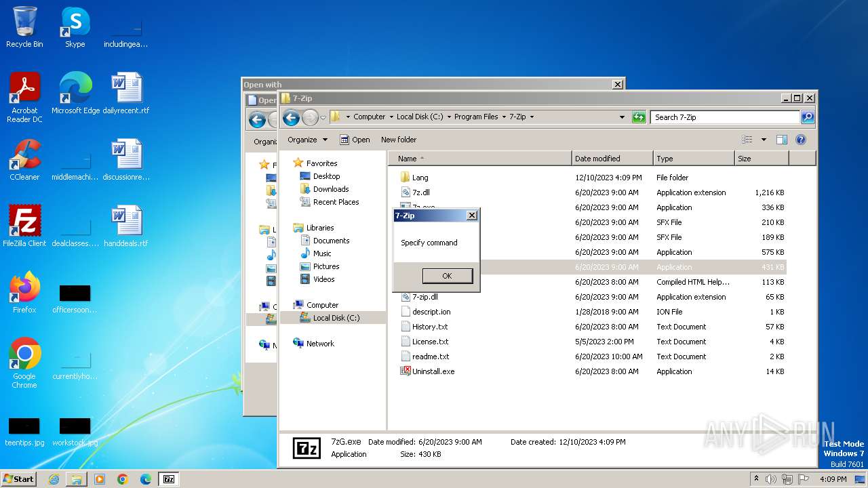Screen dimensions: 868x488
Task: Click the address bar refresh button
Action: click(639, 117)
